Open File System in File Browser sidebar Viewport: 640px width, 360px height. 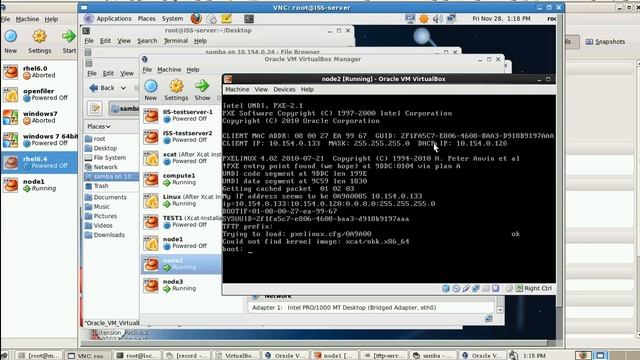111,158
